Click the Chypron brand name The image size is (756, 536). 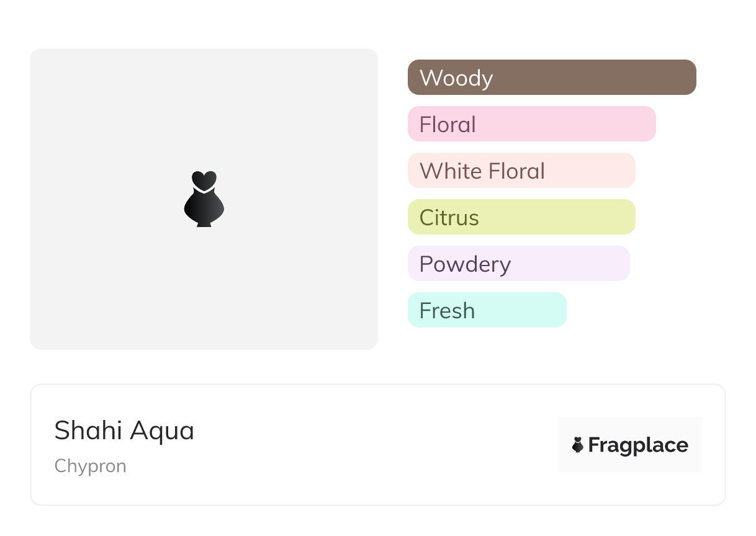91,466
